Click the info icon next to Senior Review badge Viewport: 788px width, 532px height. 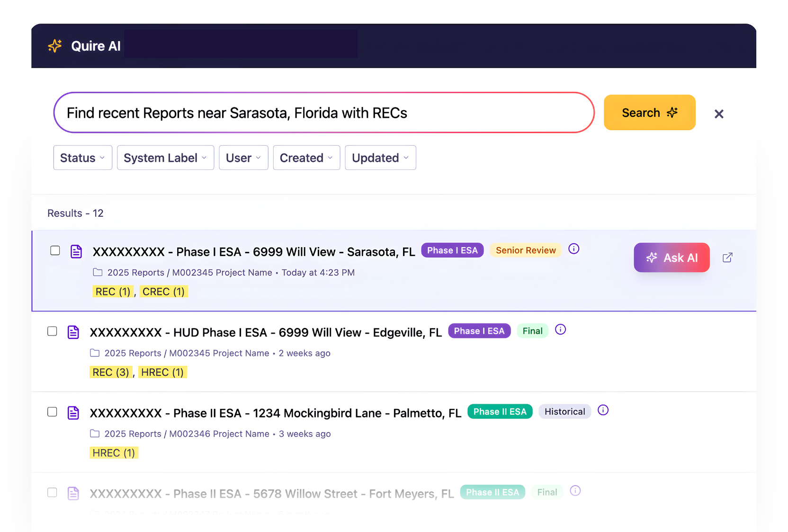click(x=573, y=248)
